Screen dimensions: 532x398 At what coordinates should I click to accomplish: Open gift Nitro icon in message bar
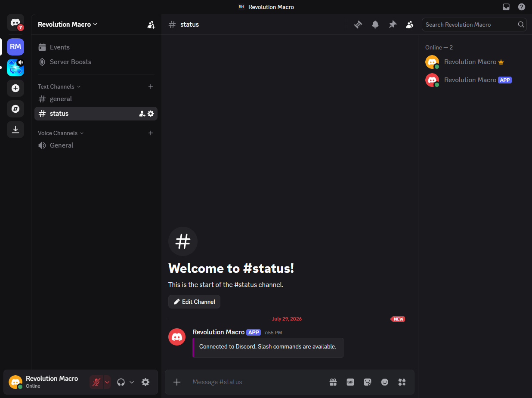point(333,382)
